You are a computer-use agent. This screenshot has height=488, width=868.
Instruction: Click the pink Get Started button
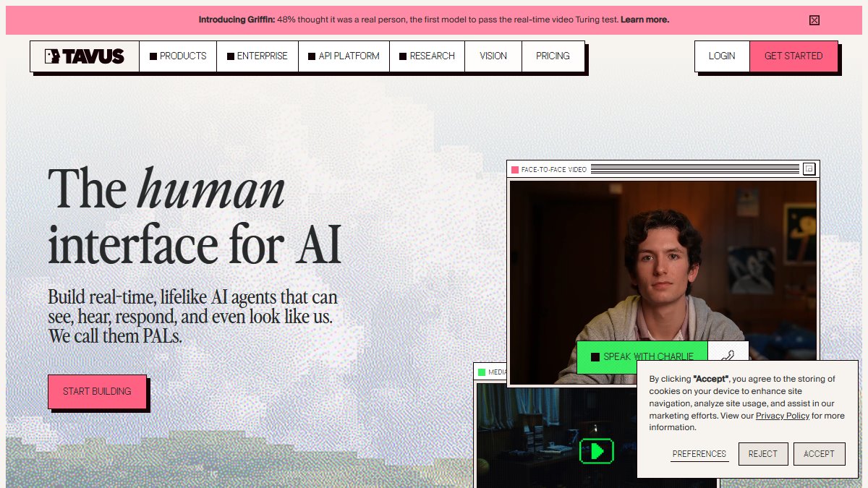(793, 56)
